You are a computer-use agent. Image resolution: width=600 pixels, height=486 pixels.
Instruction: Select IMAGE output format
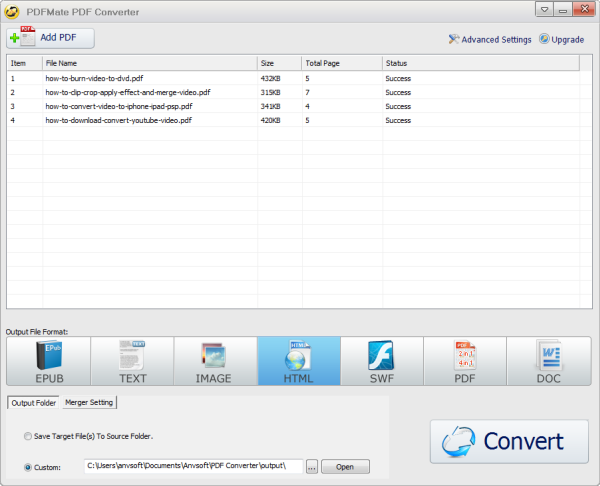pyautogui.click(x=215, y=361)
